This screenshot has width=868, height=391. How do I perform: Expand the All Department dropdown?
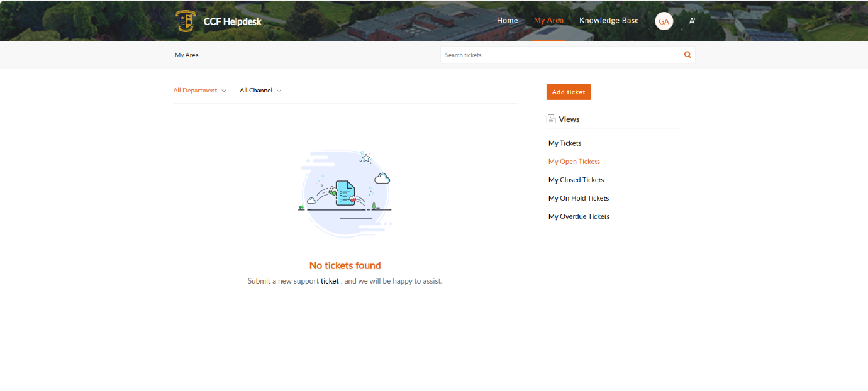pyautogui.click(x=199, y=91)
